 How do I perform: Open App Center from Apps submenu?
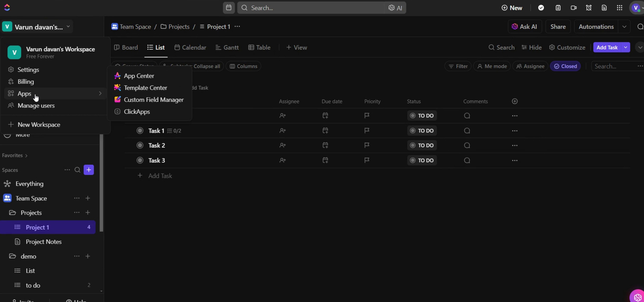139,76
